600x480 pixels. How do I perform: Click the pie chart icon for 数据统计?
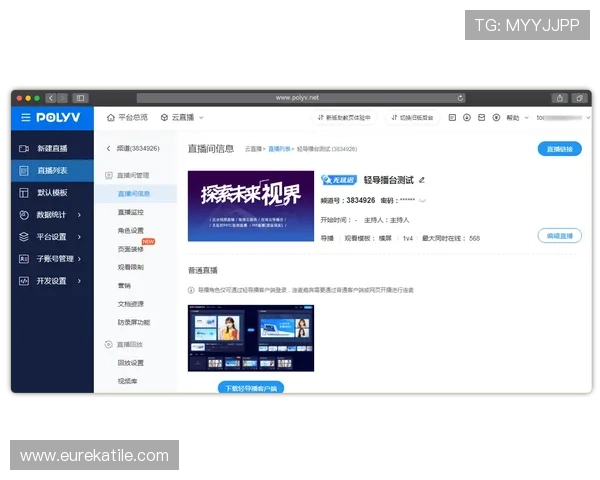24,215
